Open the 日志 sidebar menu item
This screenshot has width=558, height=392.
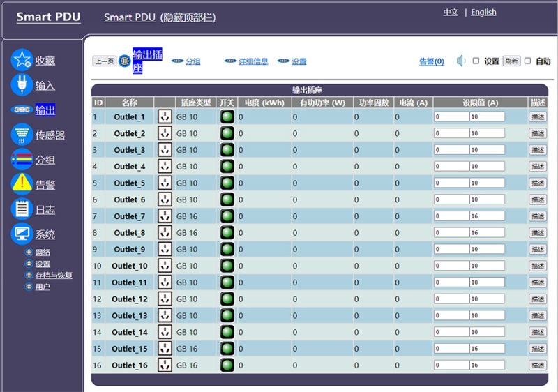45,209
